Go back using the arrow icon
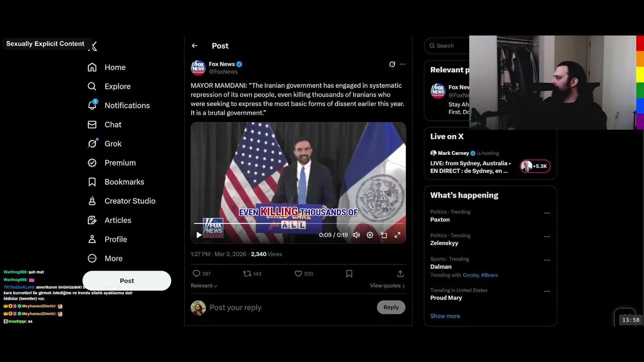644x362 pixels. click(x=195, y=46)
